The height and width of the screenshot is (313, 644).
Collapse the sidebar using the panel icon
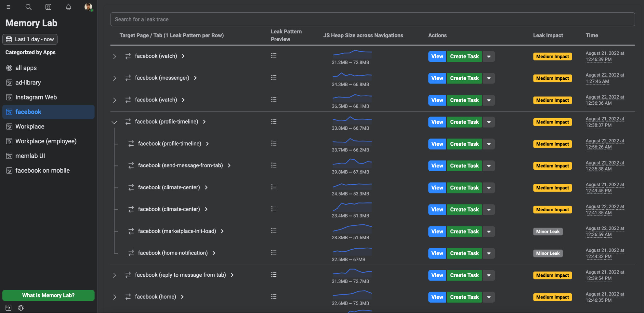click(x=8, y=308)
